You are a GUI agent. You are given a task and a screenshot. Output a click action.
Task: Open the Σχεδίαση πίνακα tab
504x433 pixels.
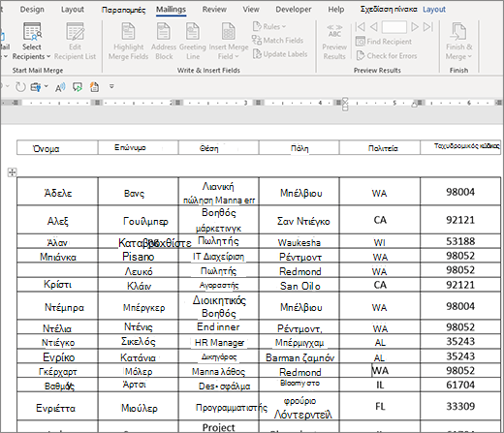click(389, 10)
